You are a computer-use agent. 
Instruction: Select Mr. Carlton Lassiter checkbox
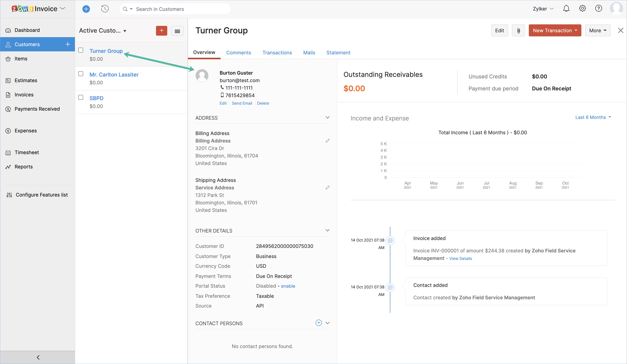[81, 74]
